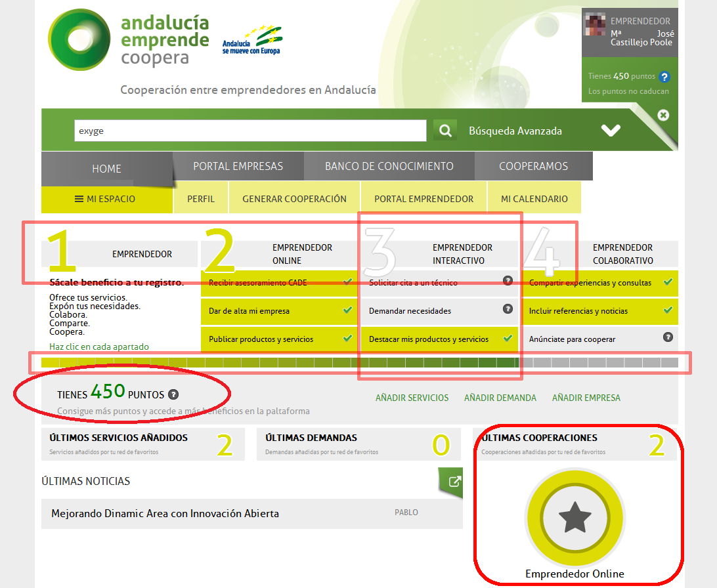The height and width of the screenshot is (588, 717).
Task: Open help icon for Demandar necesidades
Action: coord(508,309)
